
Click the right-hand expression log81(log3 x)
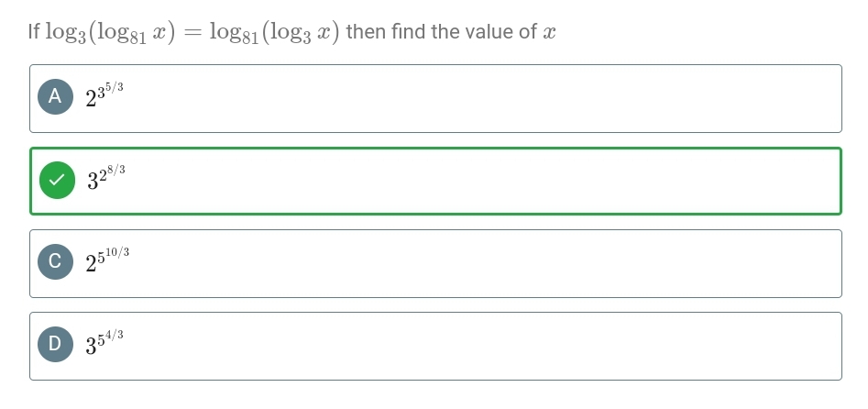pos(274,33)
